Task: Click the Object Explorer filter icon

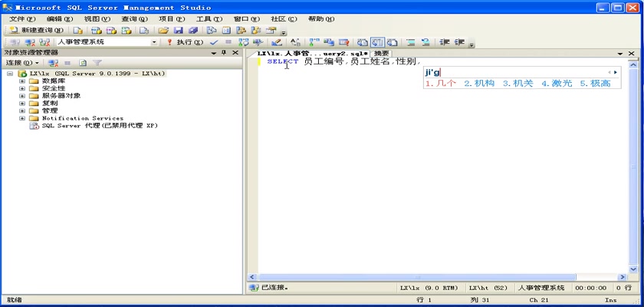Action: [97, 63]
